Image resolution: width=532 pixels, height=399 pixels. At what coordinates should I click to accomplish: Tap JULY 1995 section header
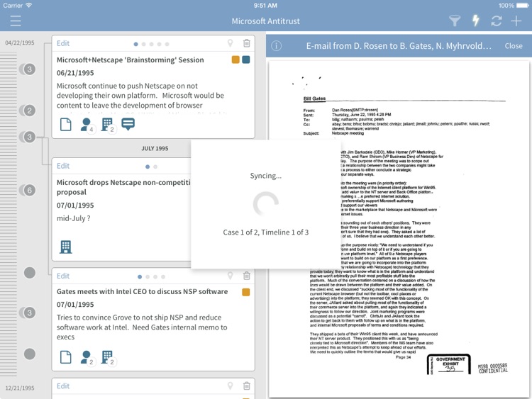(155, 149)
